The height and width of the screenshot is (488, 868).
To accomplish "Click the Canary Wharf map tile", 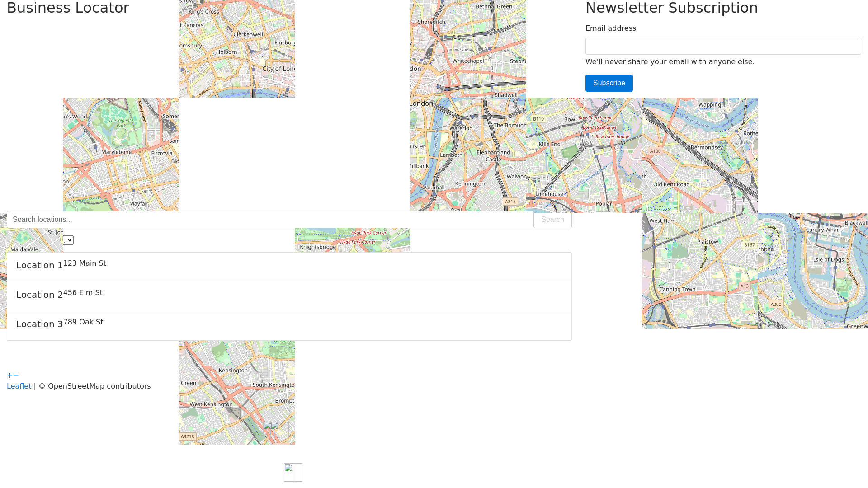I will (x=812, y=271).
